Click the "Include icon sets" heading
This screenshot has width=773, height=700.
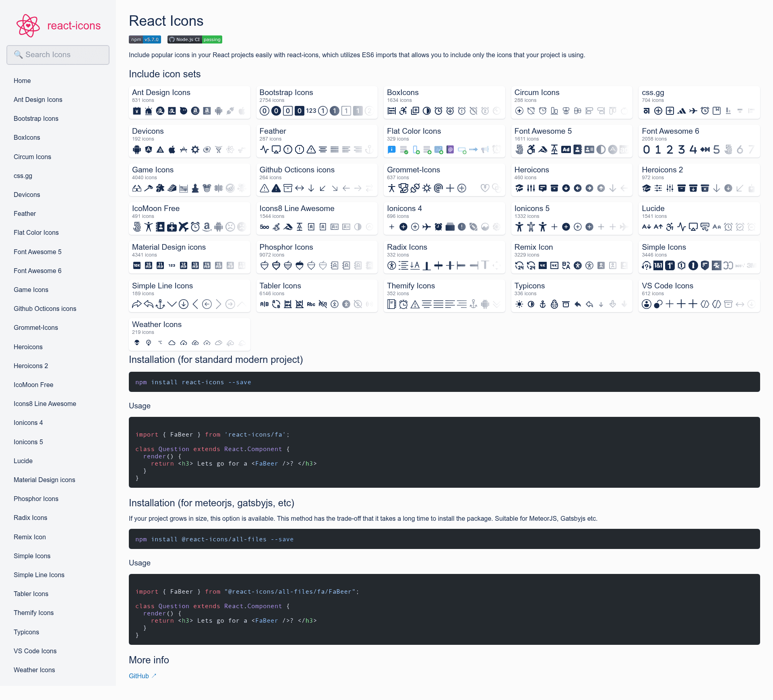click(165, 74)
